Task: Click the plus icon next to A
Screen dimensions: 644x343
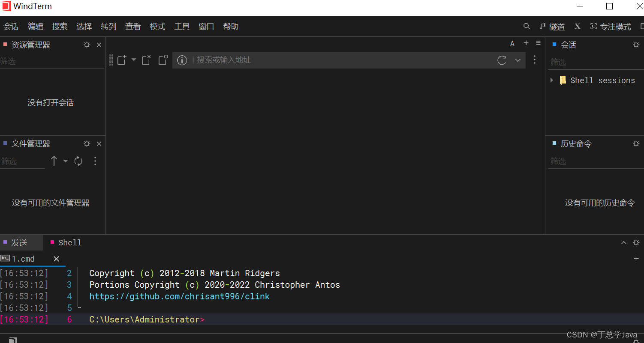Action: pyautogui.click(x=526, y=43)
